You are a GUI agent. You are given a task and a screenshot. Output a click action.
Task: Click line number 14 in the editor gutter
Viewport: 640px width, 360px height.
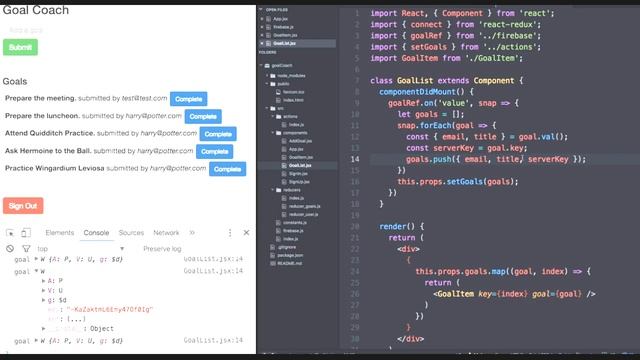click(355, 159)
